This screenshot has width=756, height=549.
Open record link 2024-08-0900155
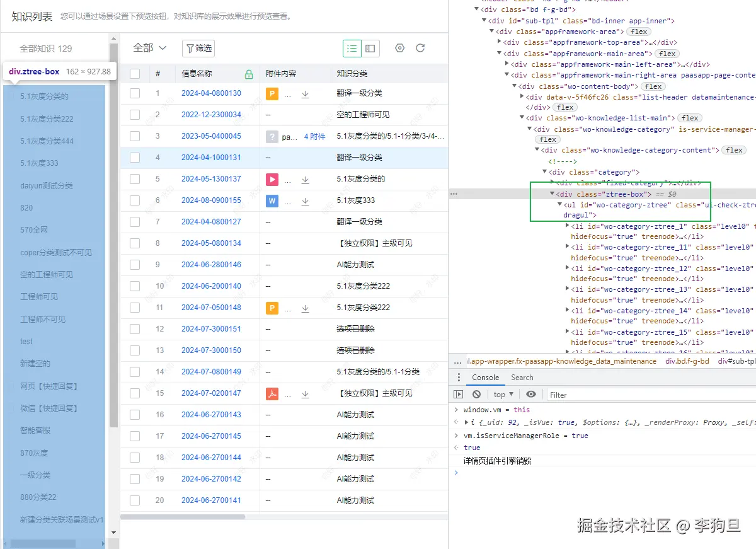(211, 200)
